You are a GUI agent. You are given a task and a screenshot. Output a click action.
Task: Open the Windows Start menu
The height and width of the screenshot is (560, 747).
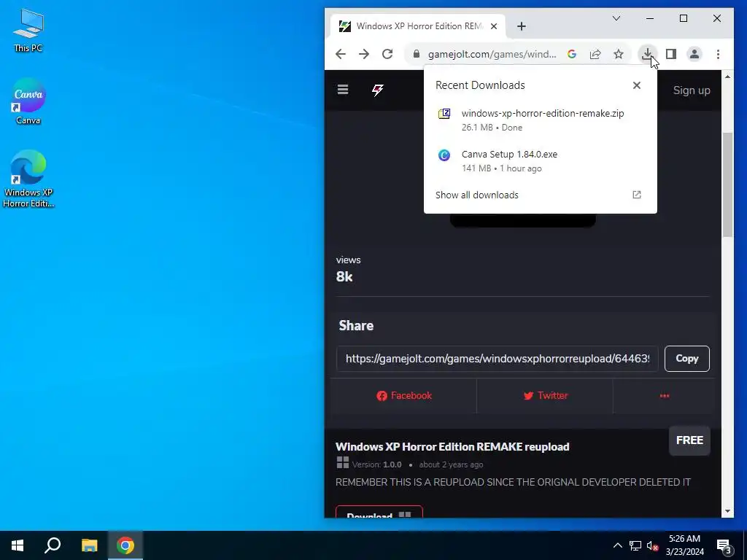pyautogui.click(x=18, y=545)
